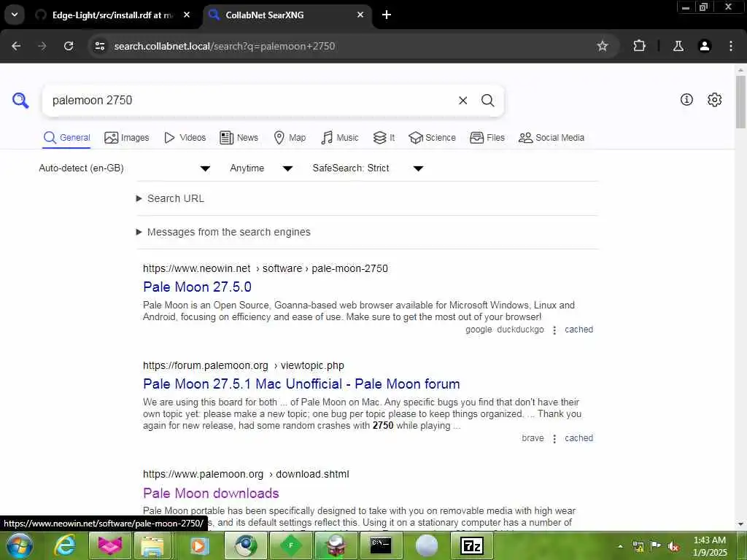Switch to the Files category
This screenshot has height=560, width=747.
487,138
